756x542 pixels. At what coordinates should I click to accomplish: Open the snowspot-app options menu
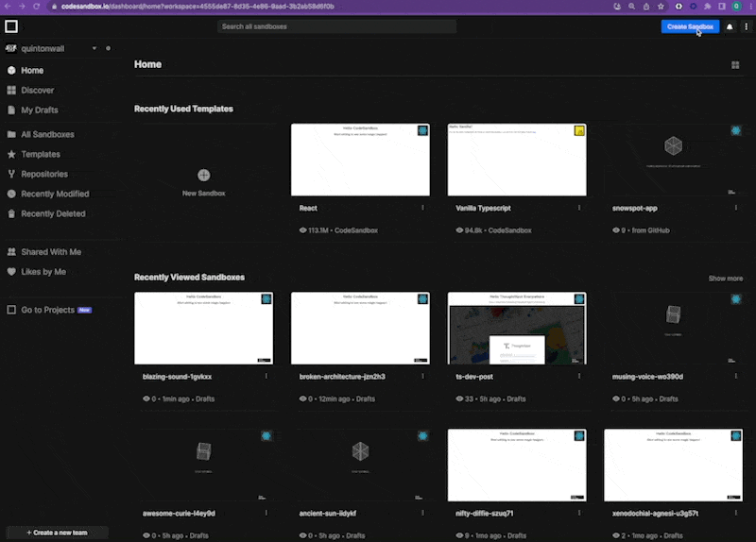(736, 208)
